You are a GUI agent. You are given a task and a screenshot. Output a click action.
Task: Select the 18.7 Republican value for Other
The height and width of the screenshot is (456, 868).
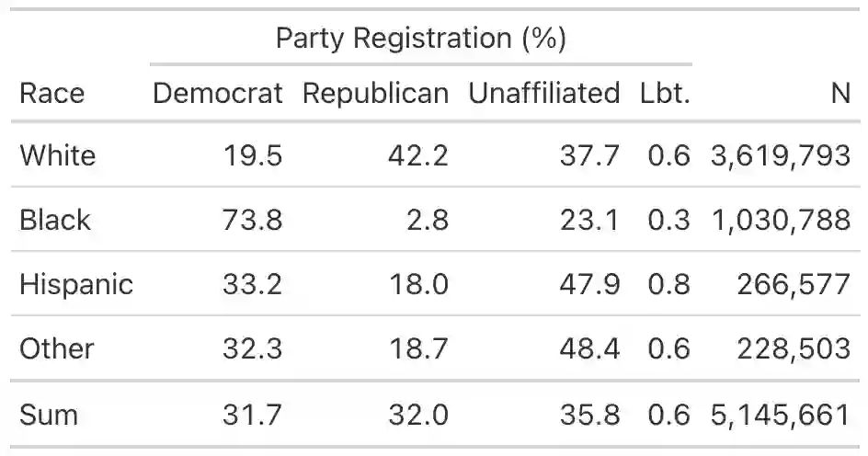(418, 348)
